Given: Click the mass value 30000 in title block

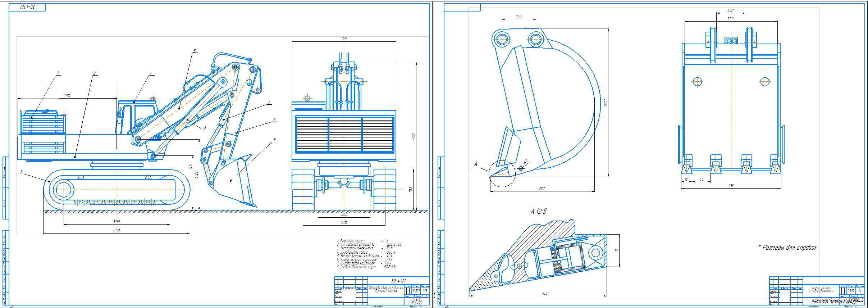Looking at the screenshot, I should click(416, 291).
